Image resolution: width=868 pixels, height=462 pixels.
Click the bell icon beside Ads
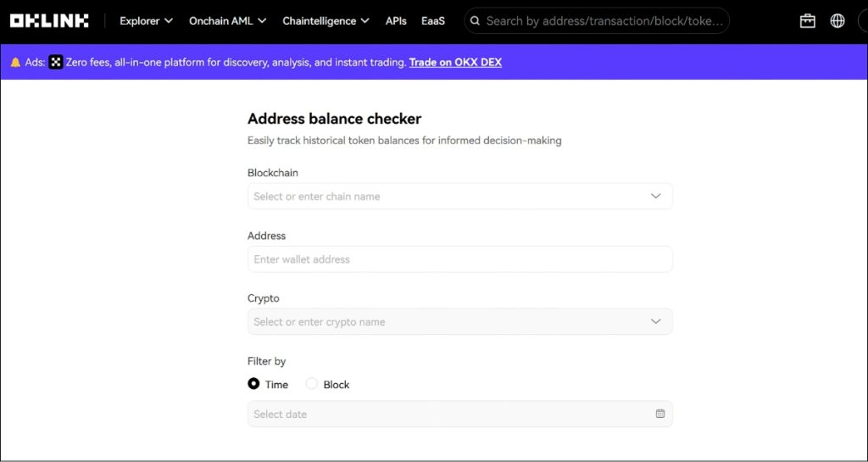pyautogui.click(x=15, y=62)
